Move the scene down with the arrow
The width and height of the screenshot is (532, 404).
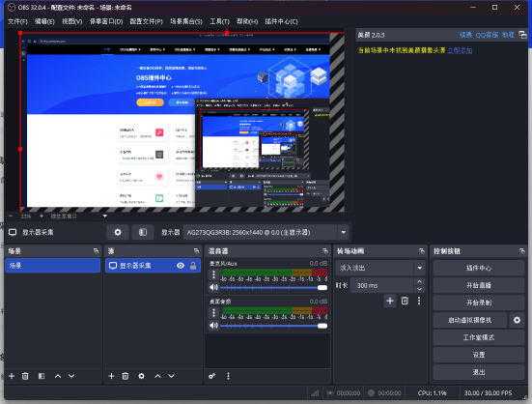[x=71, y=376]
